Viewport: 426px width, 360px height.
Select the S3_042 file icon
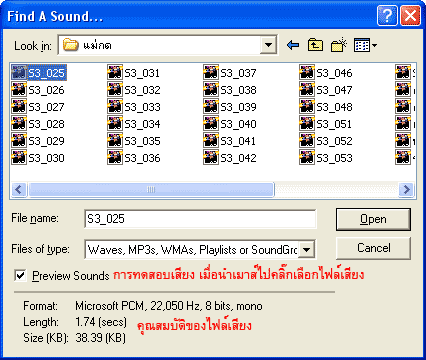(x=211, y=157)
